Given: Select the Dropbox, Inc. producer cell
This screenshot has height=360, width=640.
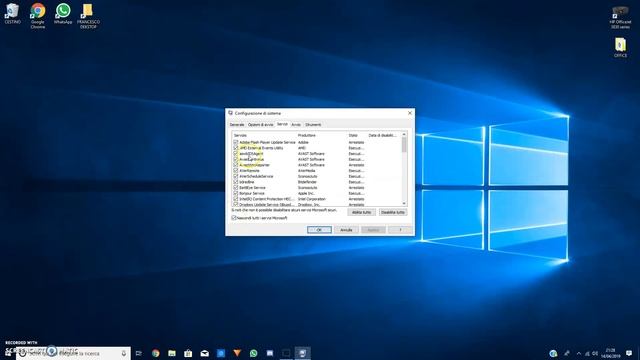Looking at the screenshot, I should coord(309,204).
